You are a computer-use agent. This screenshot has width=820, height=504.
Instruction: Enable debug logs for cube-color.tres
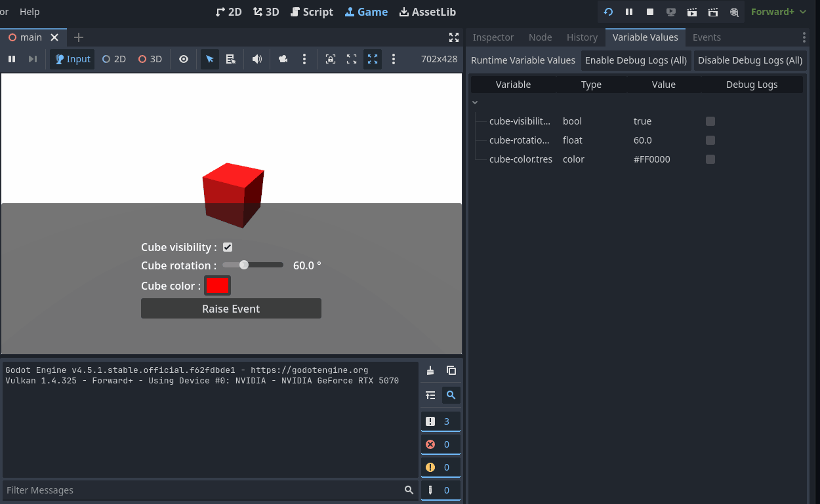tap(710, 159)
